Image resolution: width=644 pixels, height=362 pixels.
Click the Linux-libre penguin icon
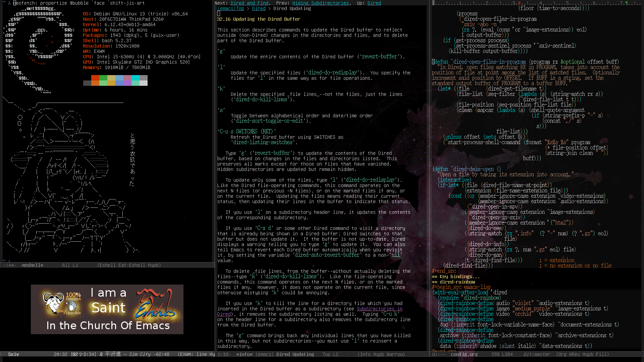point(72,306)
